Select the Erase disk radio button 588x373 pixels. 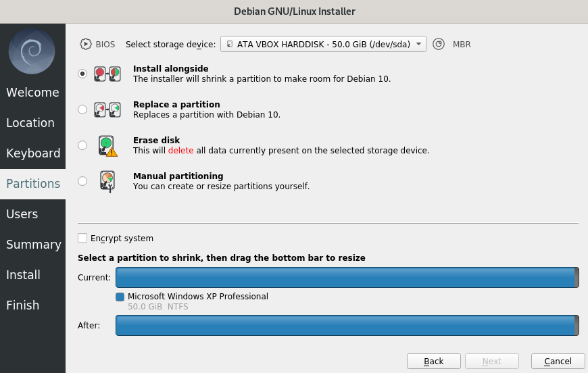pyautogui.click(x=82, y=145)
